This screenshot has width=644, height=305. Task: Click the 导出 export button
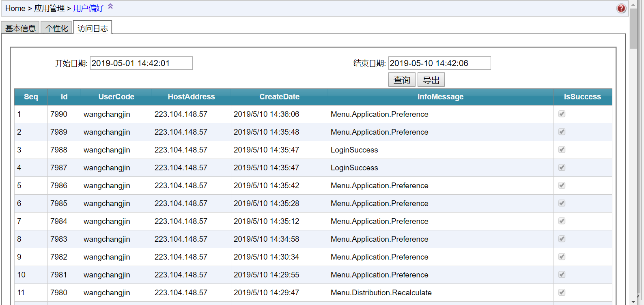click(431, 80)
